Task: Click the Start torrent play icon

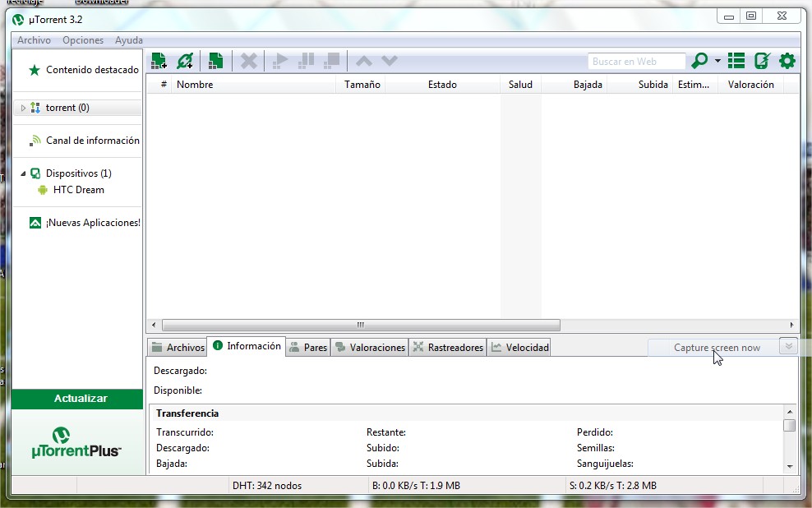Action: pos(280,61)
